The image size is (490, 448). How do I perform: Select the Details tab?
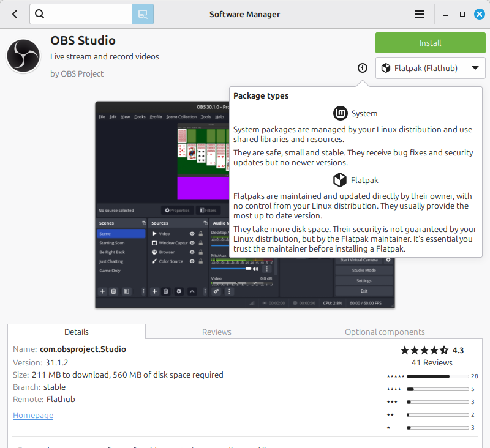77,332
